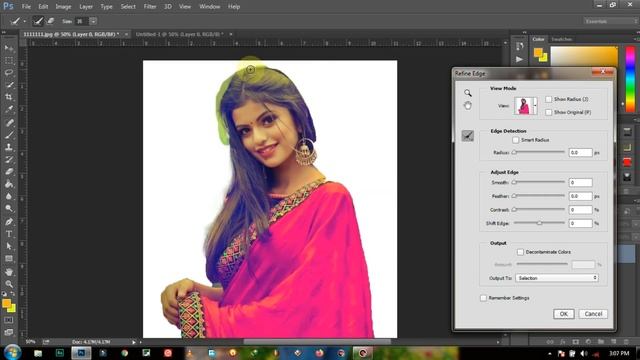Open the Image menu

point(63,7)
